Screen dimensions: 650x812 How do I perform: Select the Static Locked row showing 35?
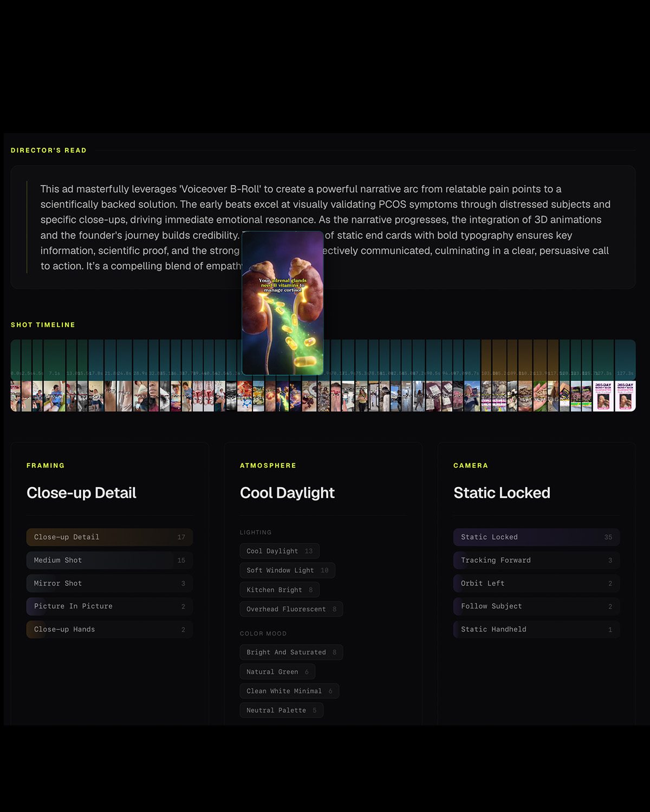click(x=536, y=537)
